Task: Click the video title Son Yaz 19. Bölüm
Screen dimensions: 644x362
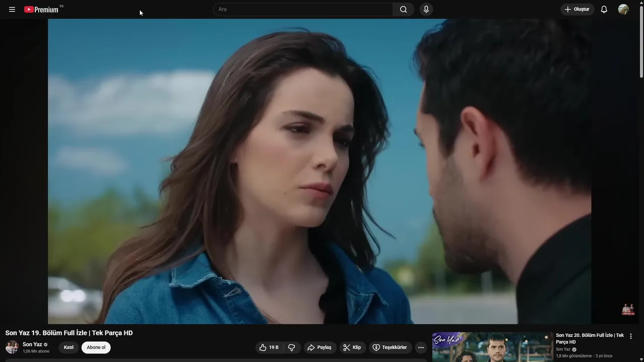Action: (69, 333)
